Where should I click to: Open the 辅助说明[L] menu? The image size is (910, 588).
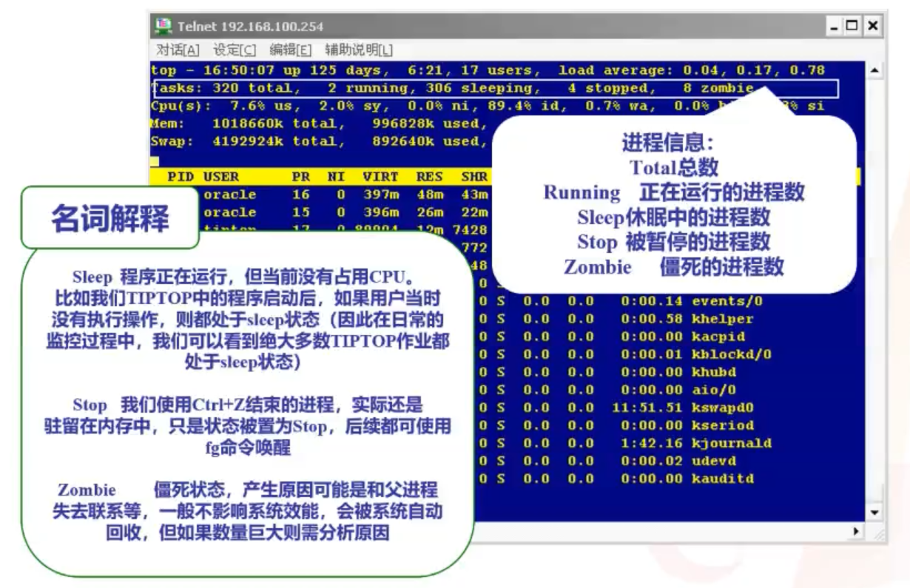pyautogui.click(x=359, y=50)
